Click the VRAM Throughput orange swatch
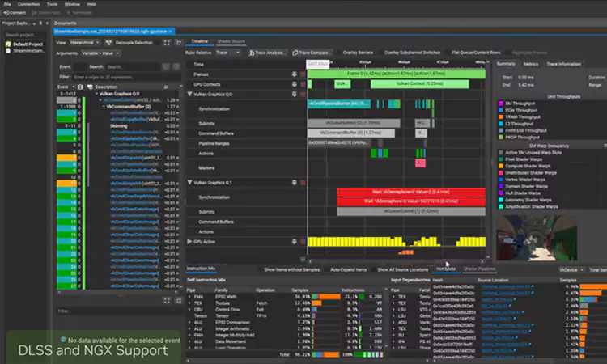Image resolution: width=607 pixels, height=364 pixels. tap(501, 116)
